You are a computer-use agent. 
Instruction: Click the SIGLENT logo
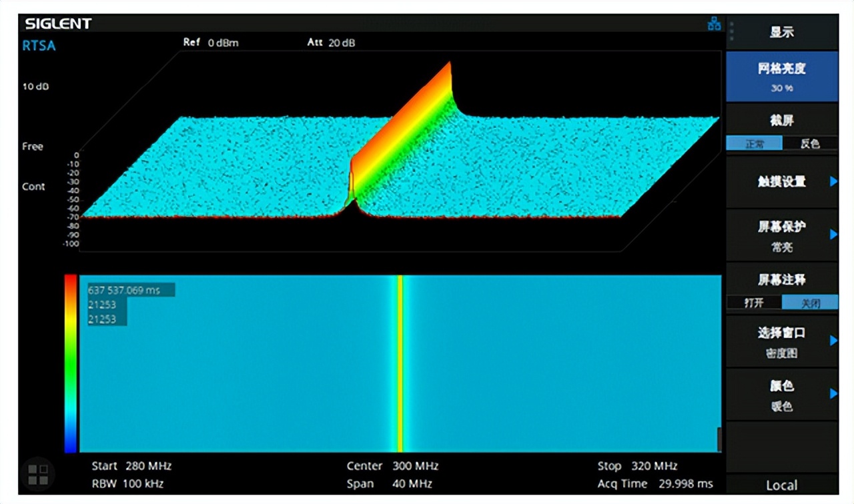click(58, 24)
